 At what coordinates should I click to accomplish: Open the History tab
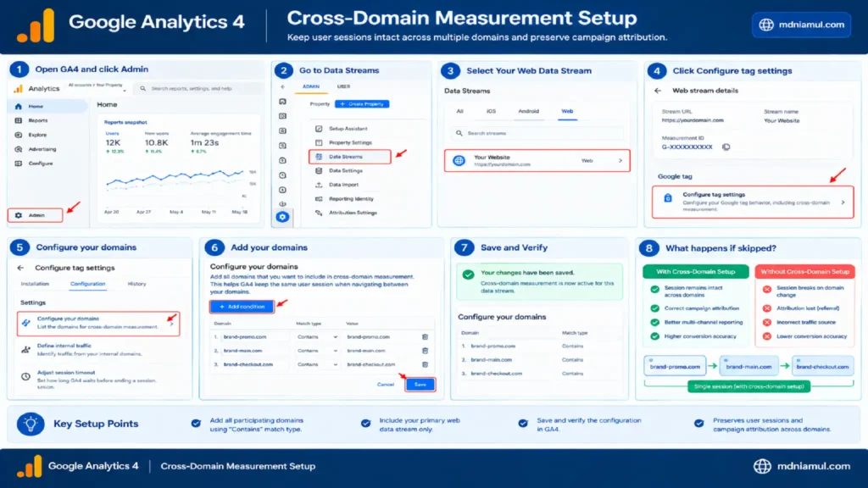(136, 284)
